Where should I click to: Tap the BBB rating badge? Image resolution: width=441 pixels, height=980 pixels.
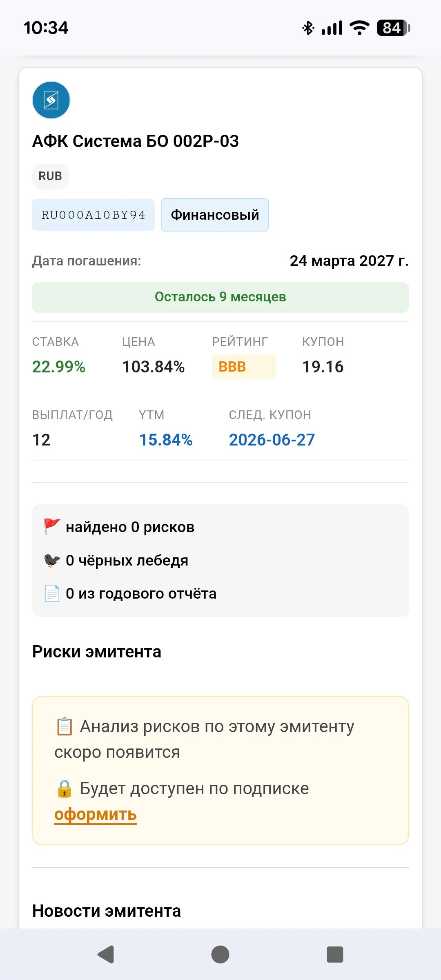244,367
